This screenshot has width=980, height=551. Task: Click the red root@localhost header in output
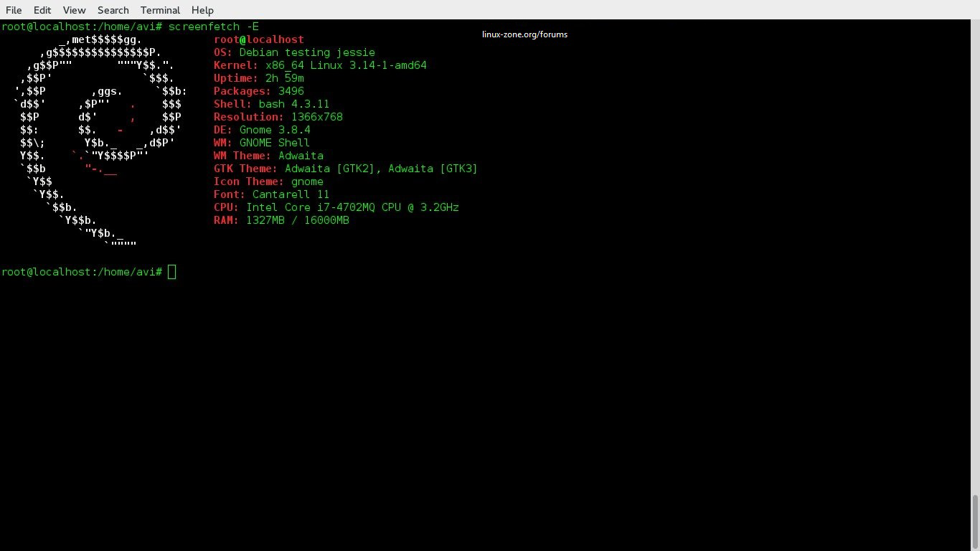(x=258, y=39)
